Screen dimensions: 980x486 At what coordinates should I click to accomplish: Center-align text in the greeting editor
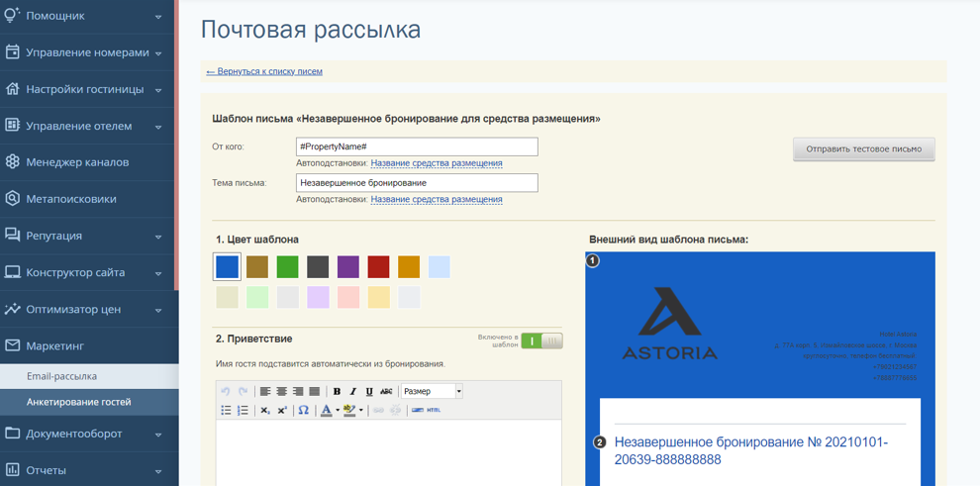tap(282, 391)
